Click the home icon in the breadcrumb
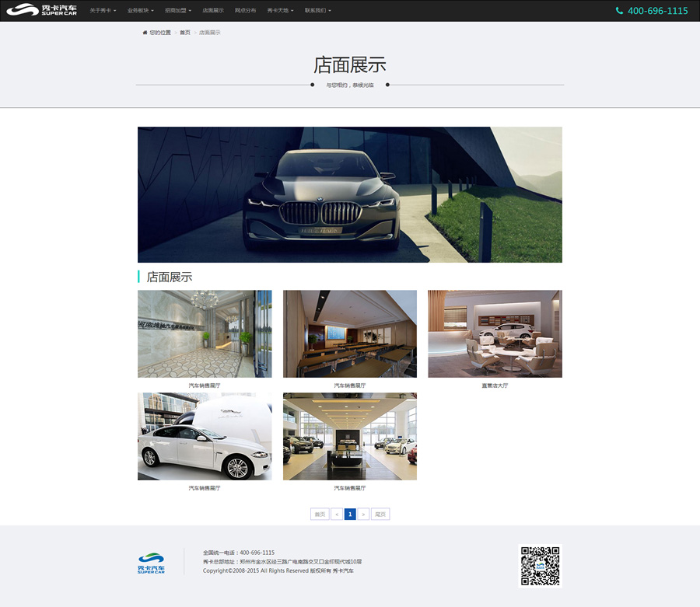Screen dimensions: 700x607 pos(145,33)
